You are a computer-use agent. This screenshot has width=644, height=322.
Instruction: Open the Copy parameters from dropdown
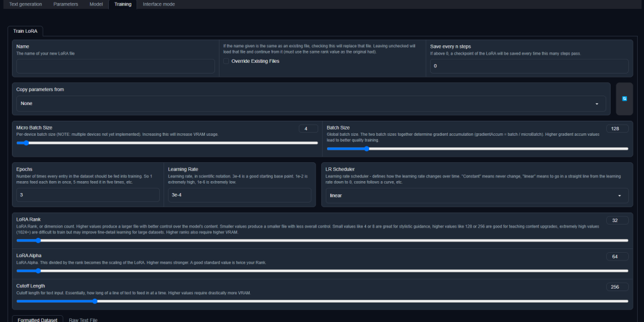coord(311,103)
